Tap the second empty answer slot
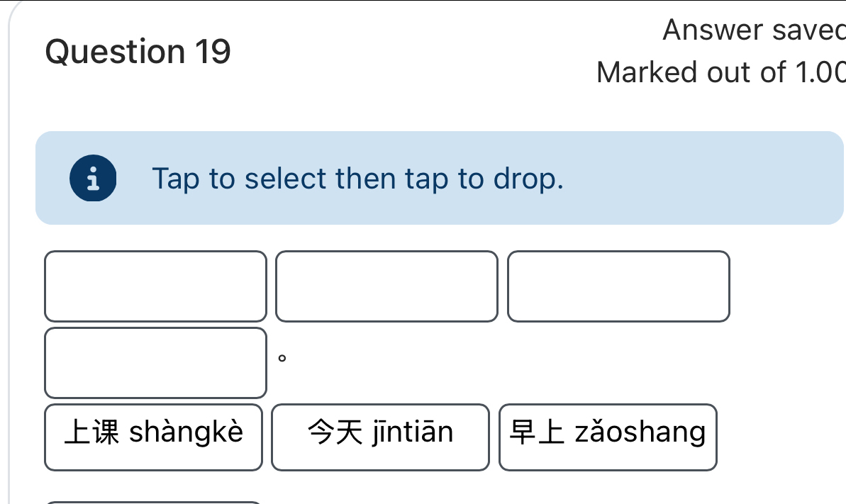The image size is (846, 504). [387, 286]
